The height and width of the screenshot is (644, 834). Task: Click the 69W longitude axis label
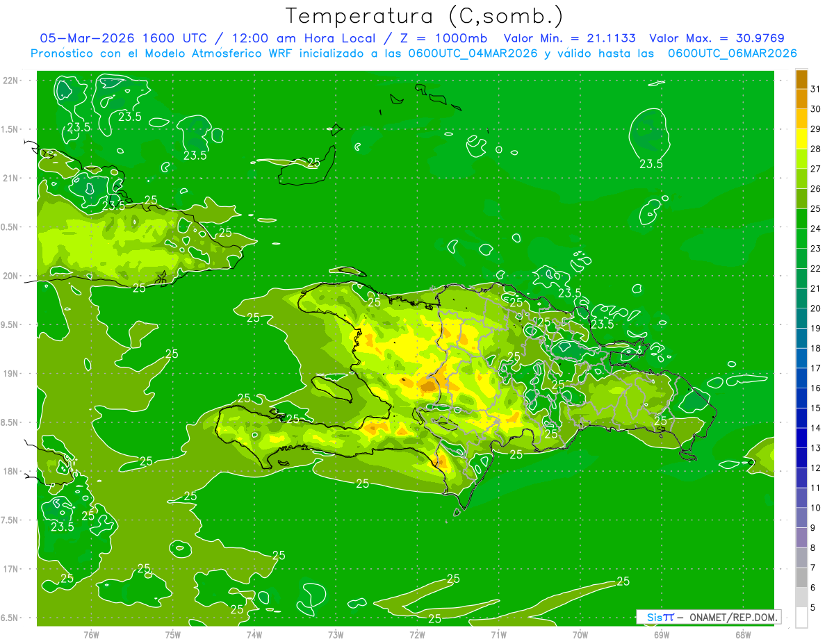point(662,635)
